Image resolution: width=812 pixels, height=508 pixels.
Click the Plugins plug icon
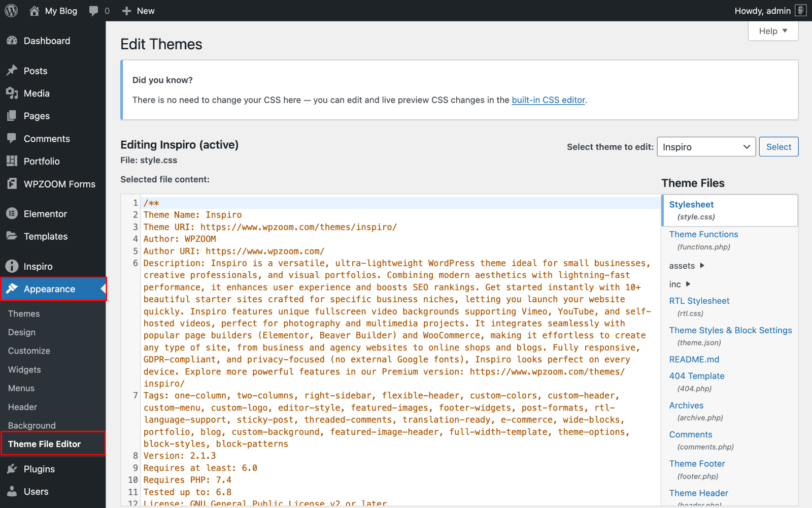(x=12, y=469)
